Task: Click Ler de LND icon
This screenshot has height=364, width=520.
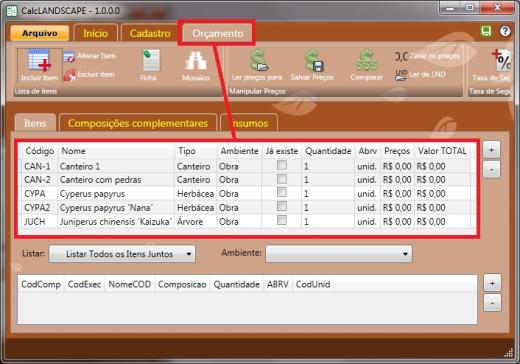Action: [x=401, y=75]
